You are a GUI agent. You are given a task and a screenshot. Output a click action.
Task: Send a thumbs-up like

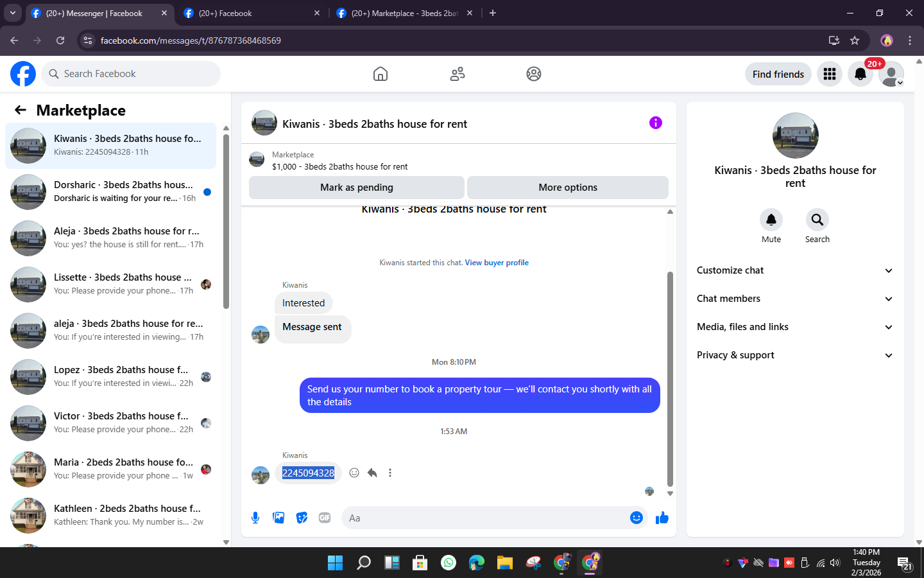pos(662,518)
